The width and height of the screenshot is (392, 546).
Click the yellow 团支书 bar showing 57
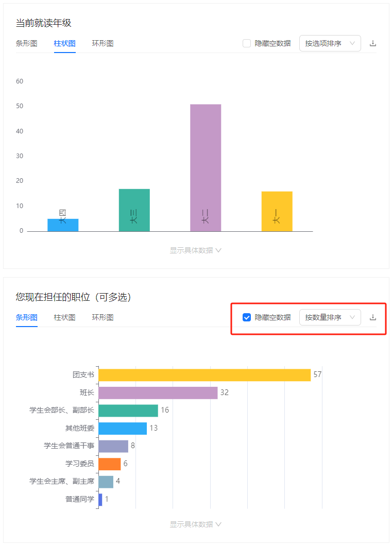click(204, 375)
